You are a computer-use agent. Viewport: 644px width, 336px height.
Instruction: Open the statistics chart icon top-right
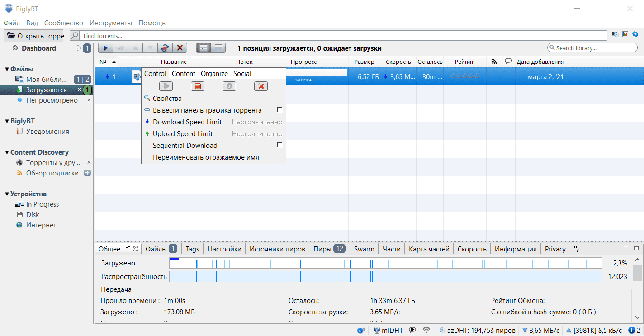click(x=625, y=34)
